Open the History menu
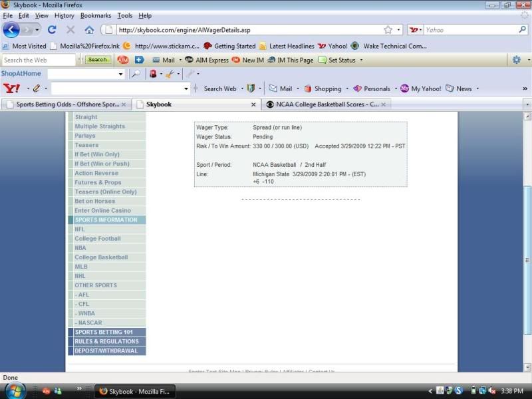Image resolution: width=532 pixels, height=399 pixels. coord(64,15)
